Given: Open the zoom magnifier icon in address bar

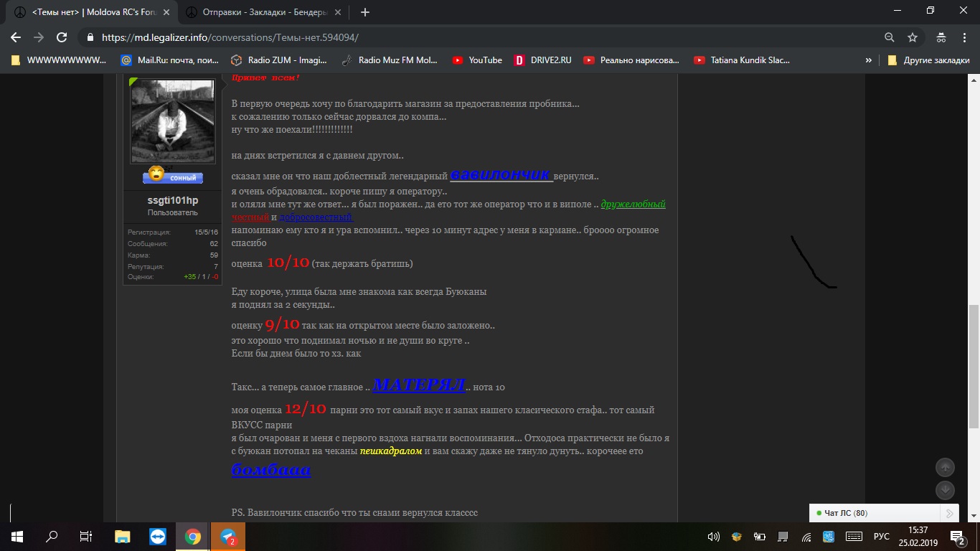Looking at the screenshot, I should [890, 37].
